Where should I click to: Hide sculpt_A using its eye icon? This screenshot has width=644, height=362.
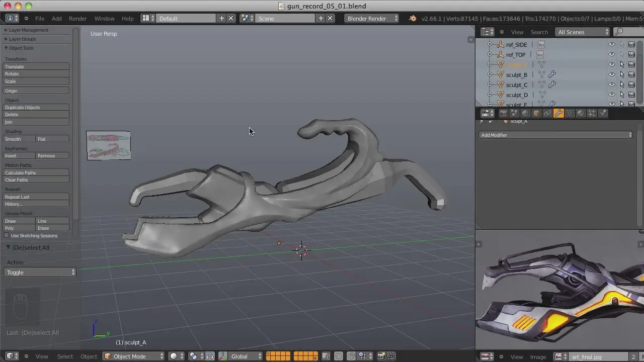(x=612, y=64)
